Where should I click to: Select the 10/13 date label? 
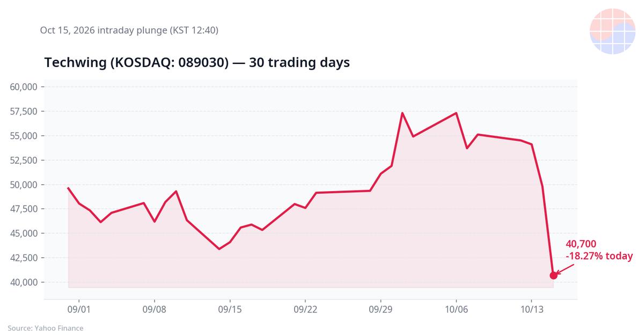[531, 310]
